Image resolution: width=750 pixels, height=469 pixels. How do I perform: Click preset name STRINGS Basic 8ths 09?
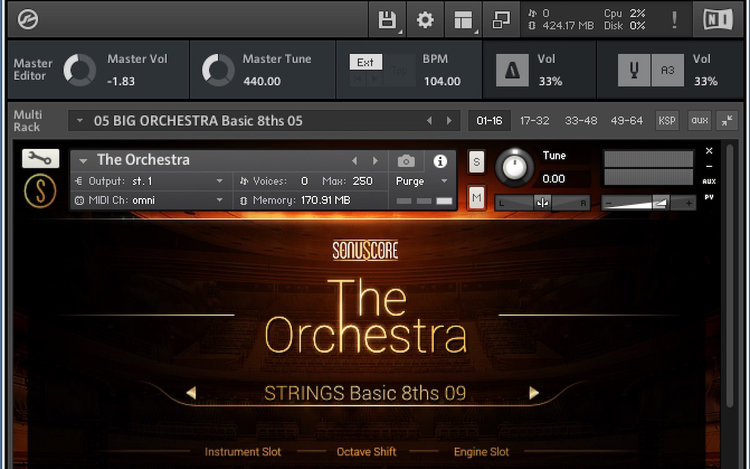click(x=364, y=393)
